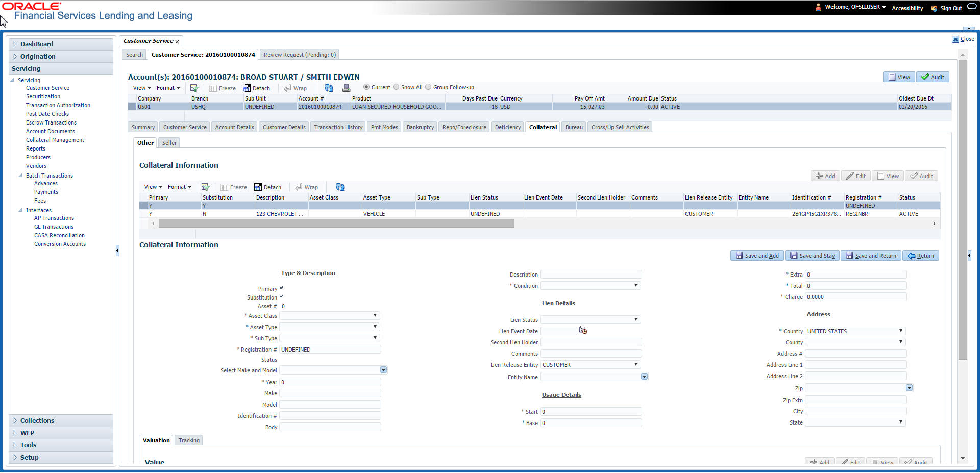The image size is (980, 473).
Task: Open the Select Make and Model dropdown
Action: (x=383, y=370)
